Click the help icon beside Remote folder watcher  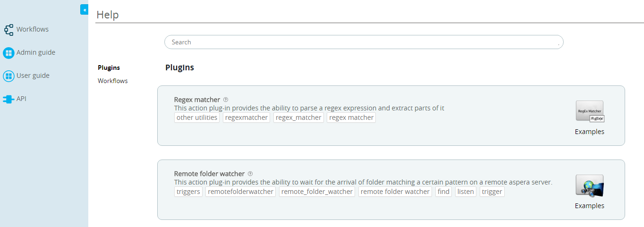click(x=250, y=174)
